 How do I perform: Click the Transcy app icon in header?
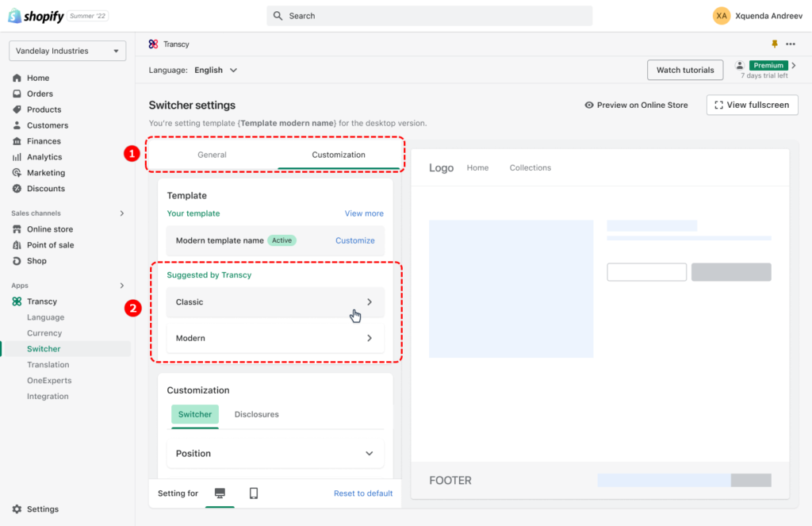[153, 44]
